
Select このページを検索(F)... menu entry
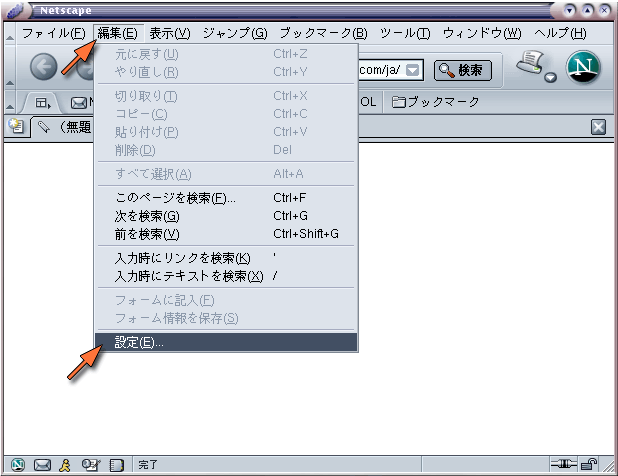tap(226, 197)
